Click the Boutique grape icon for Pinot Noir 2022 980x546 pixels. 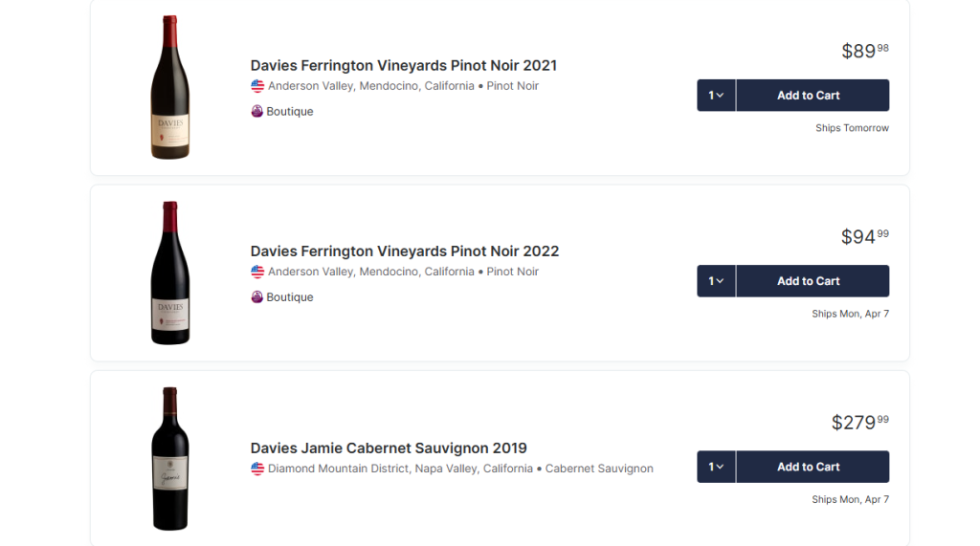click(257, 296)
